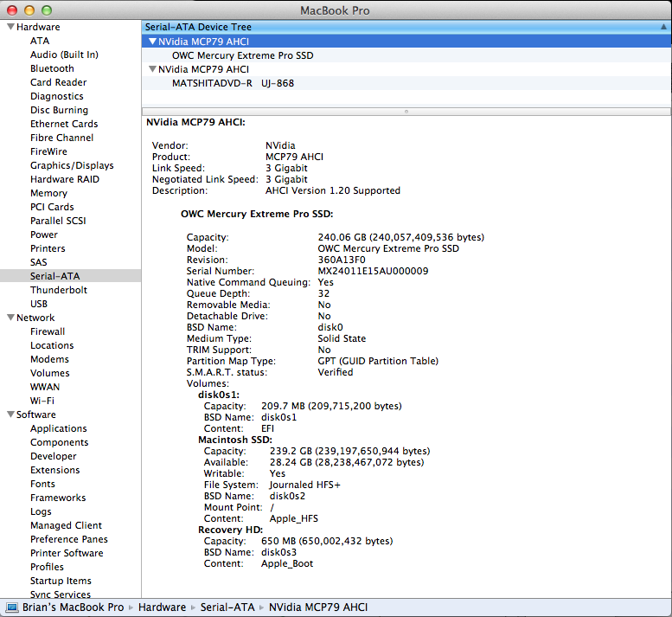Screen dimensions: 672x617
Task: Click the Macintosh SSD volume heading
Action: [235, 440]
